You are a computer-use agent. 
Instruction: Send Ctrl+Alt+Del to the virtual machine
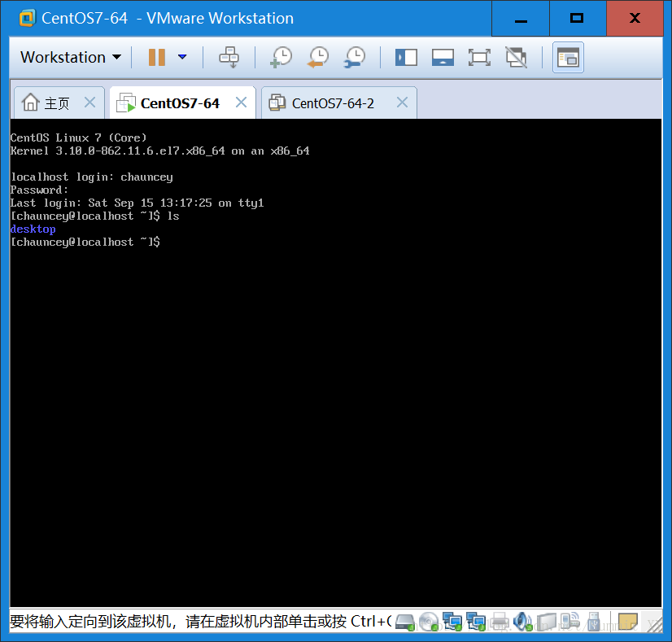point(229,57)
